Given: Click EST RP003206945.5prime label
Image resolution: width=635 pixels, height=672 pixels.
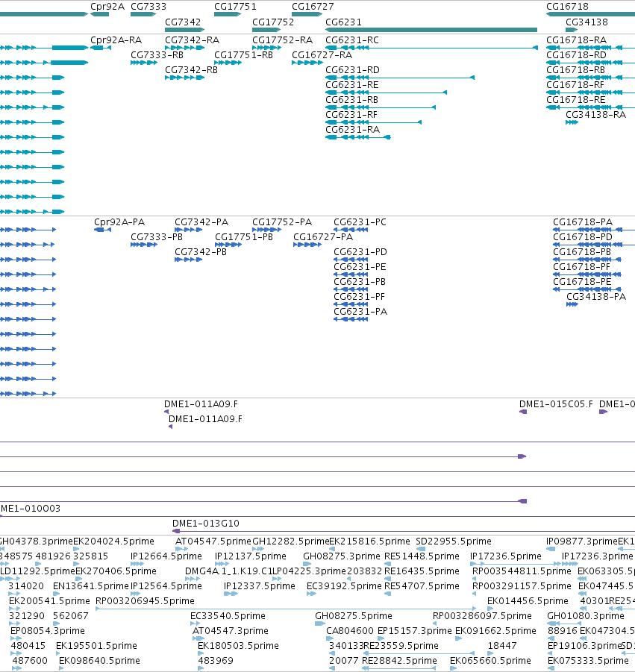Looking at the screenshot, I should [x=145, y=601].
